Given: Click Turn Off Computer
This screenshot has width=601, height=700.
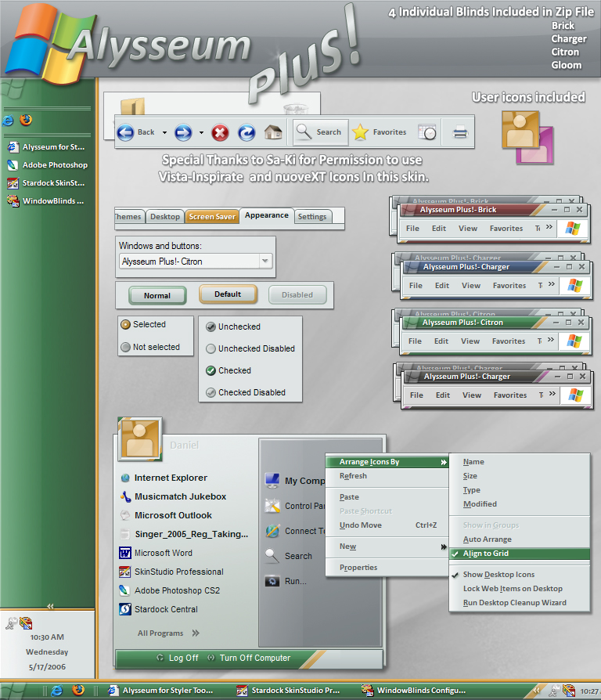Looking at the screenshot, I should [249, 658].
